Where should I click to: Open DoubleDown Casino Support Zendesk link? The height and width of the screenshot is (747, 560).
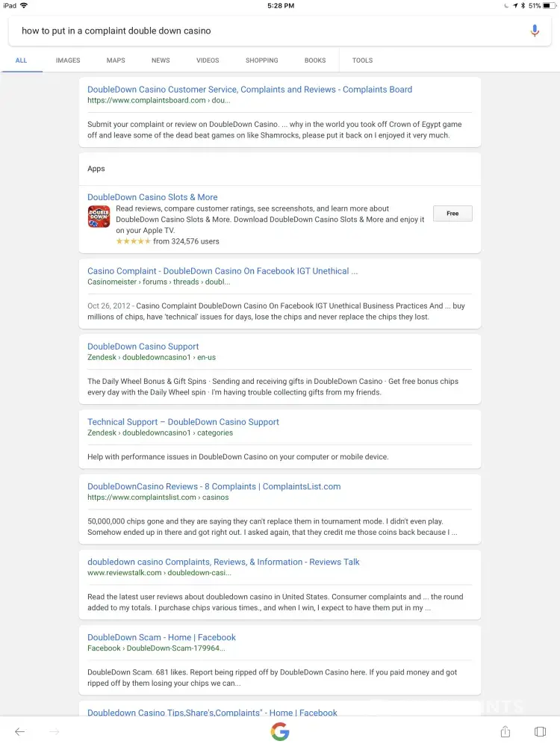tap(143, 347)
